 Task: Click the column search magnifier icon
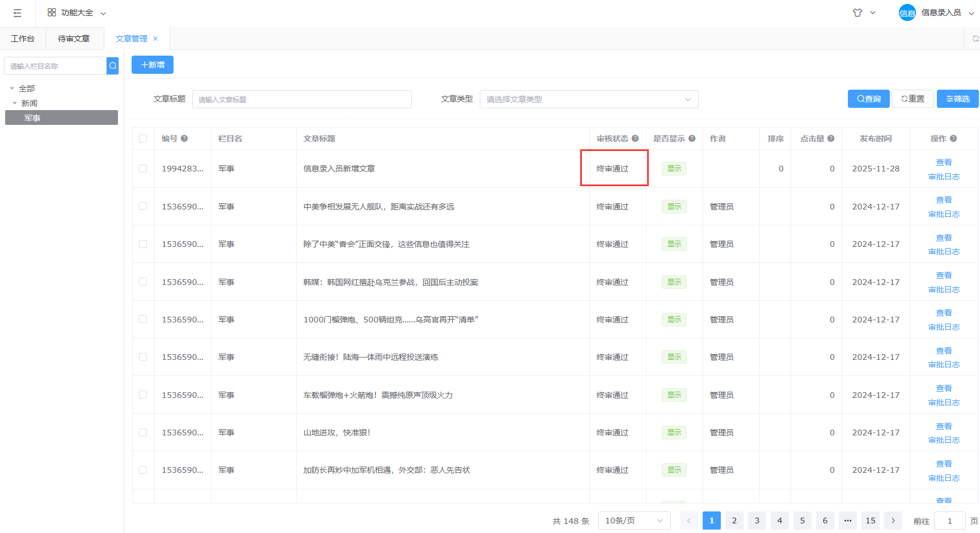click(x=113, y=66)
